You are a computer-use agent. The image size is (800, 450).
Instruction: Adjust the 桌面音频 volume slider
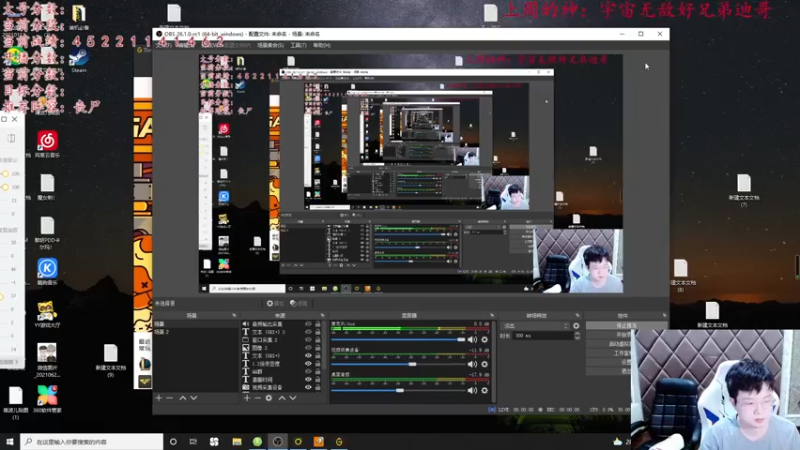point(398,390)
